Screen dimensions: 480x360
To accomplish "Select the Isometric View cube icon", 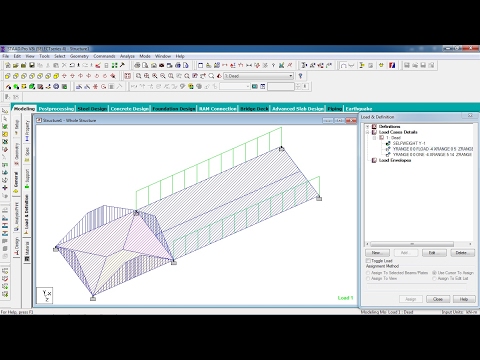I will coord(56,76).
